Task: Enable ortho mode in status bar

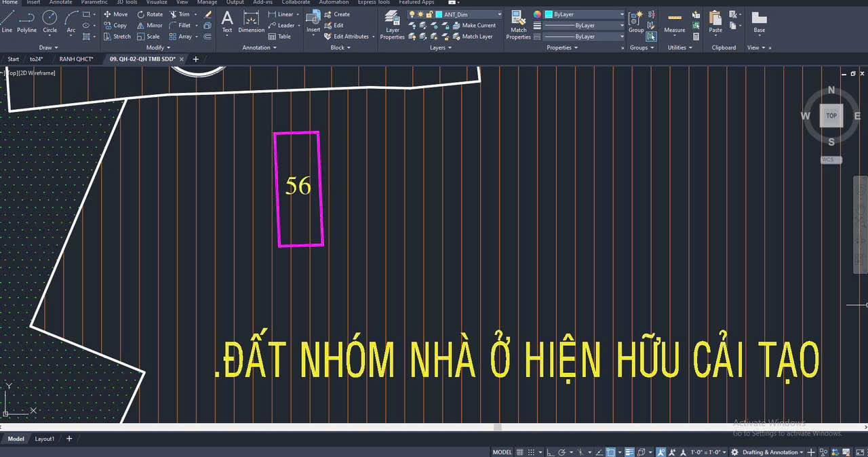Action: pyautogui.click(x=551, y=452)
